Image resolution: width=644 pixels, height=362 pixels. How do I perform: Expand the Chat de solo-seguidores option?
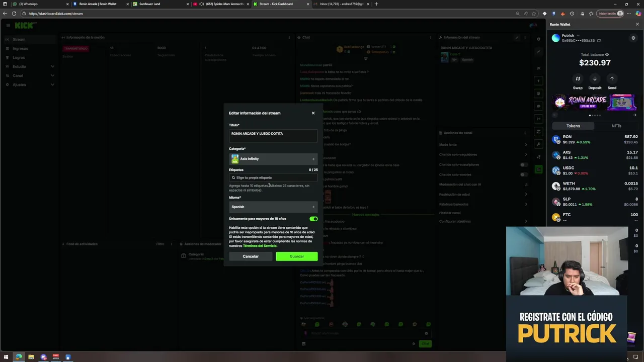click(484, 155)
